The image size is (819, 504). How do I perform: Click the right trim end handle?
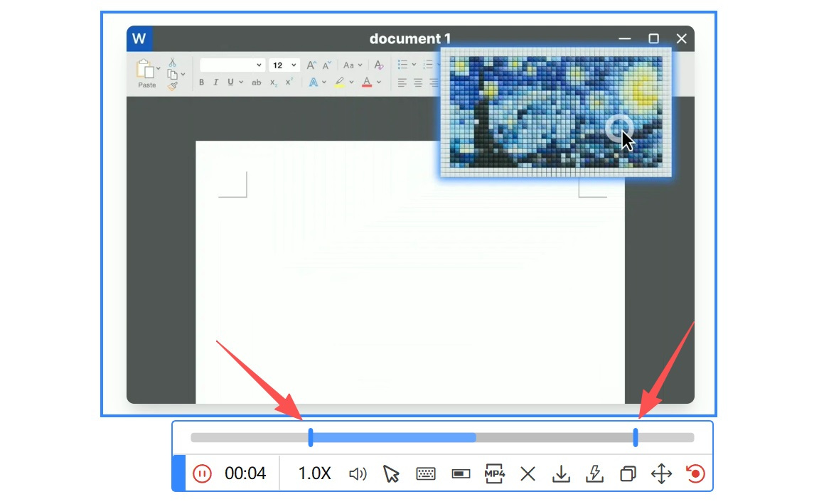(635, 438)
